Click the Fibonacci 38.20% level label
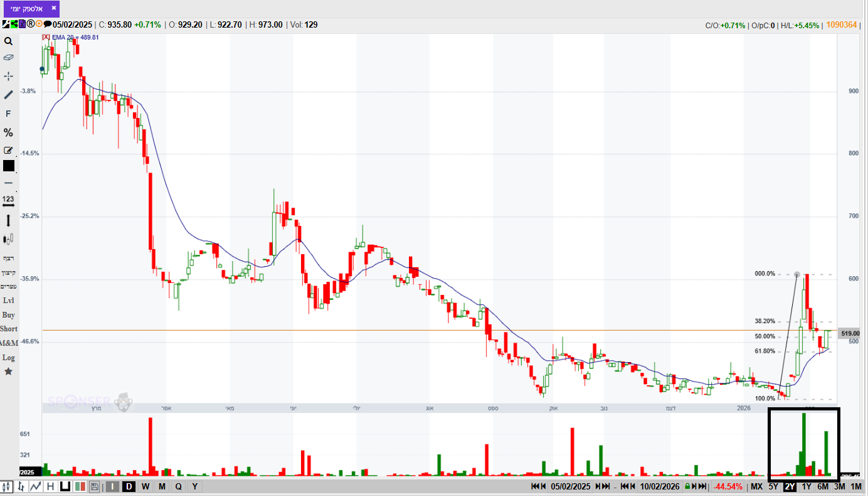The height and width of the screenshot is (497, 868). tap(765, 321)
